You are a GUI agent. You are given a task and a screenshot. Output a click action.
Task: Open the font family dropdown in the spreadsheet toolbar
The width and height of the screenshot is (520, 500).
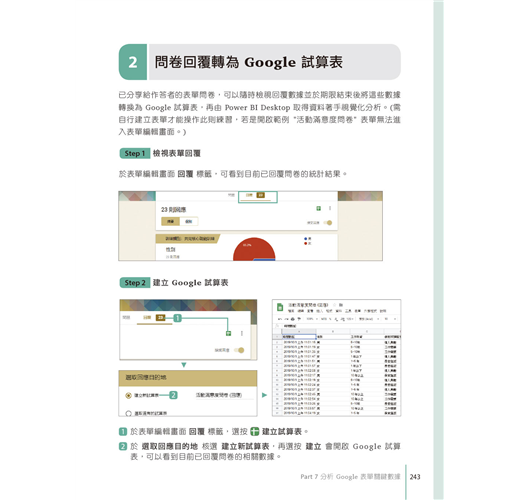tap(369, 319)
